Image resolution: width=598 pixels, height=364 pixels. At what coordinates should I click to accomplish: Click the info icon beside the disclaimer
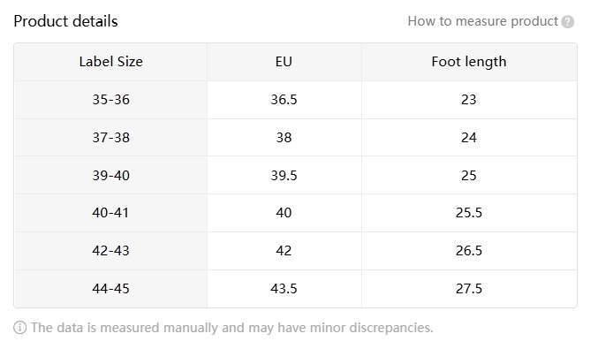pos(20,328)
